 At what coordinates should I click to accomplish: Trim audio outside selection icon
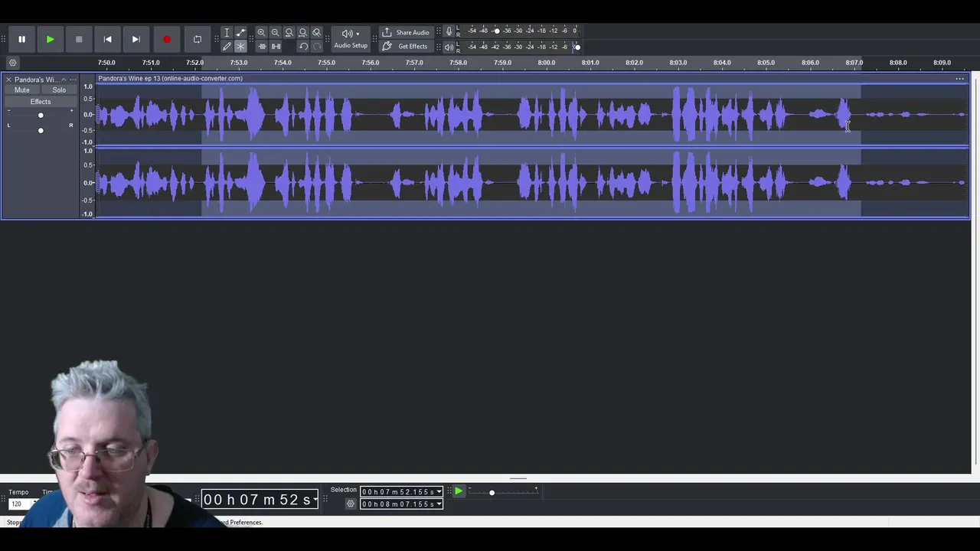pos(261,47)
